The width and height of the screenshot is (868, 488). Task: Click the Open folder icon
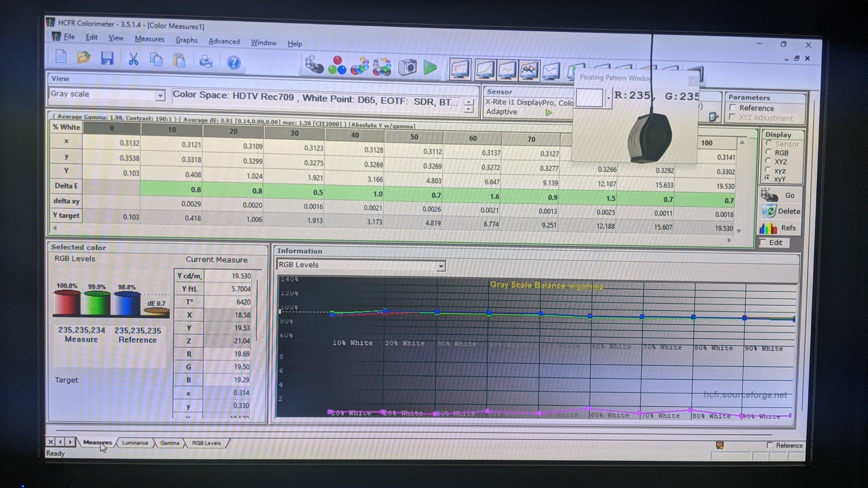[83, 57]
